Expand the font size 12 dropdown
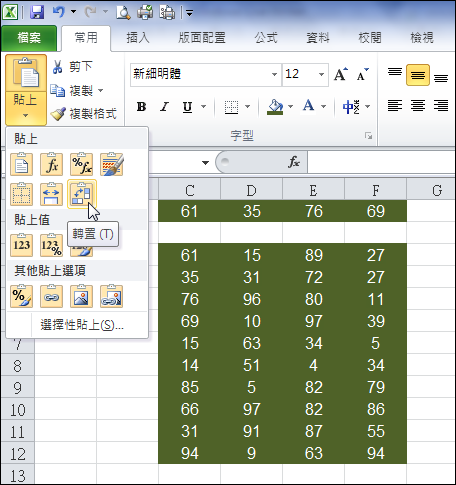This screenshot has width=456, height=485. pos(321,74)
